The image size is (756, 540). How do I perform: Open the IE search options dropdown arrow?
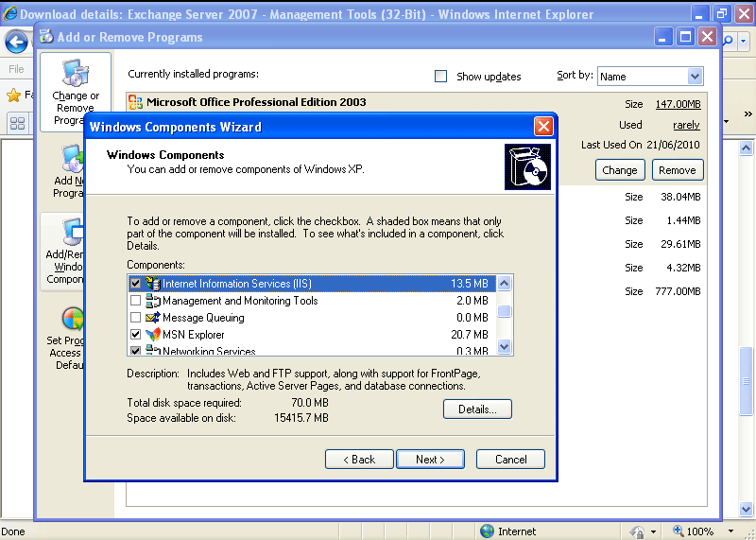[x=743, y=41]
